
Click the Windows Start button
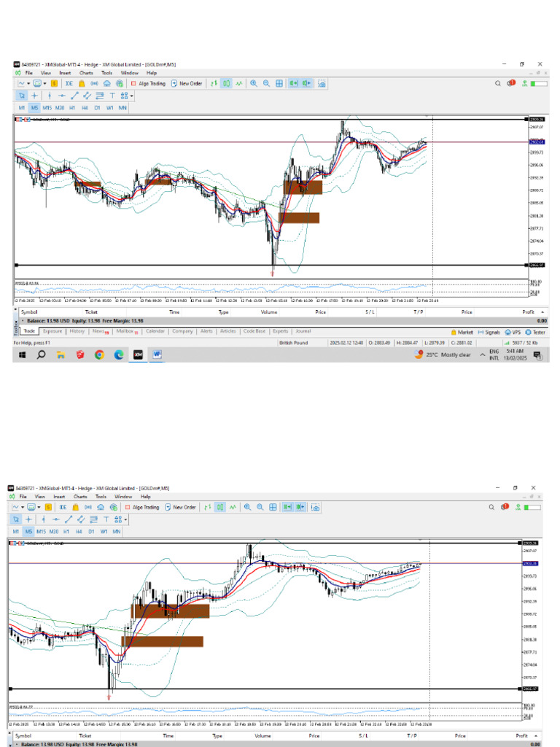[x=22, y=355]
